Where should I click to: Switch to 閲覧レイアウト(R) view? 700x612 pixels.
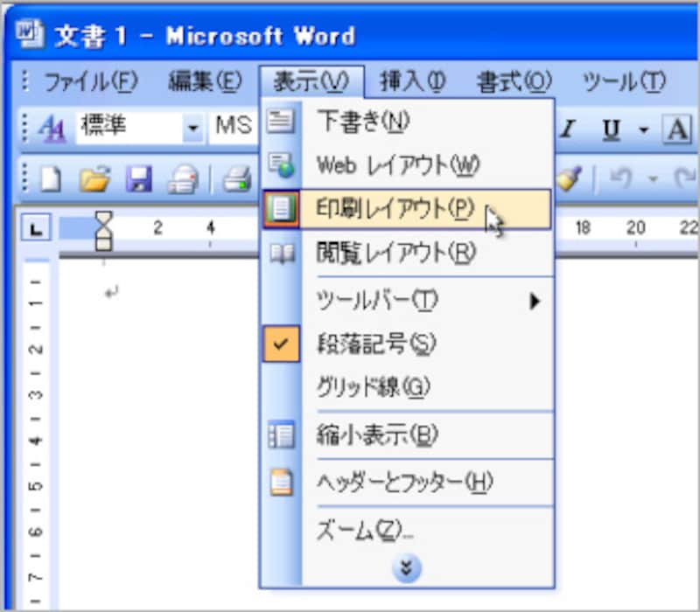[407, 253]
